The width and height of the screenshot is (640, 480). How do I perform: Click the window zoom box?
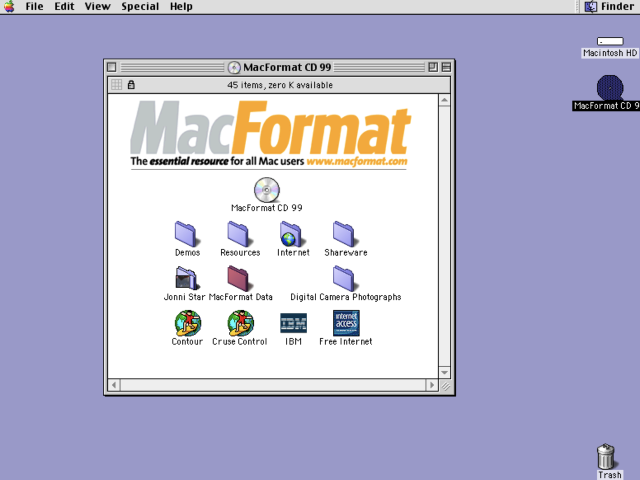coord(433,67)
